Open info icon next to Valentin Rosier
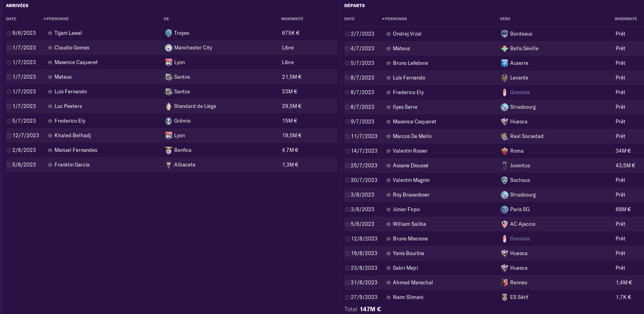This screenshot has height=314, width=644. tap(389, 151)
